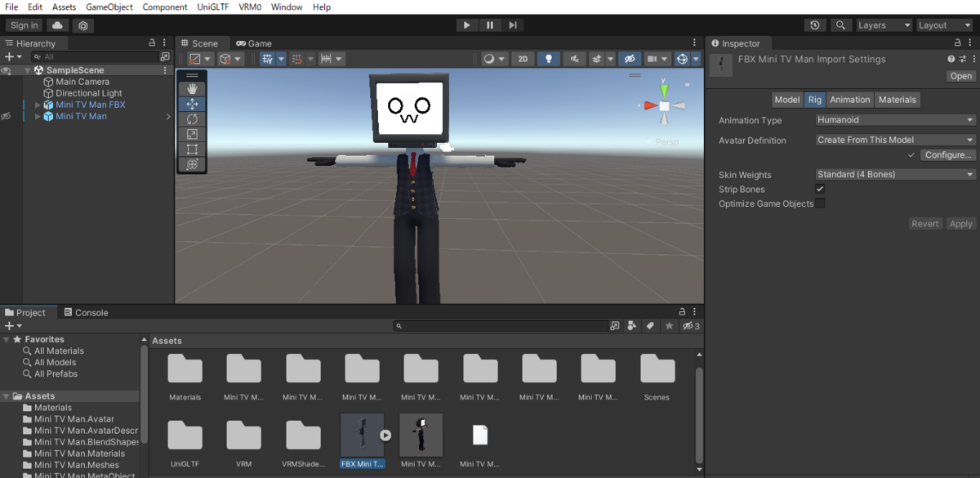
Task: Open Skin Weights dropdown
Action: pyautogui.click(x=896, y=174)
